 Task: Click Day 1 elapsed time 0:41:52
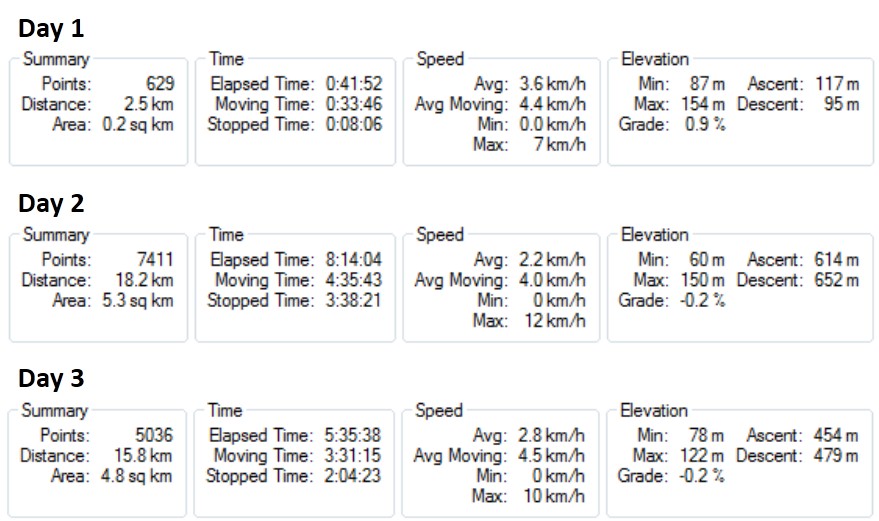351,84
